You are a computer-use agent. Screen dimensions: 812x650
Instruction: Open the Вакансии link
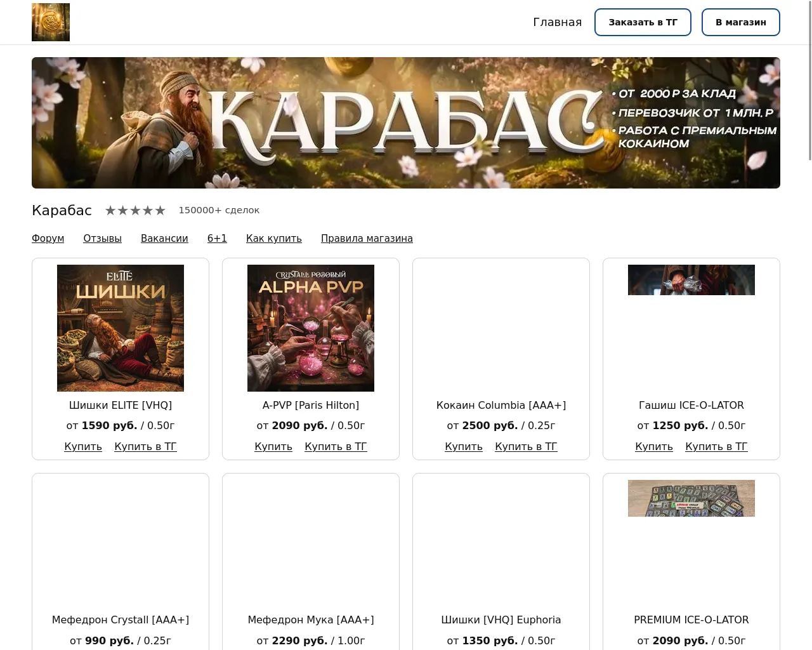tap(164, 238)
